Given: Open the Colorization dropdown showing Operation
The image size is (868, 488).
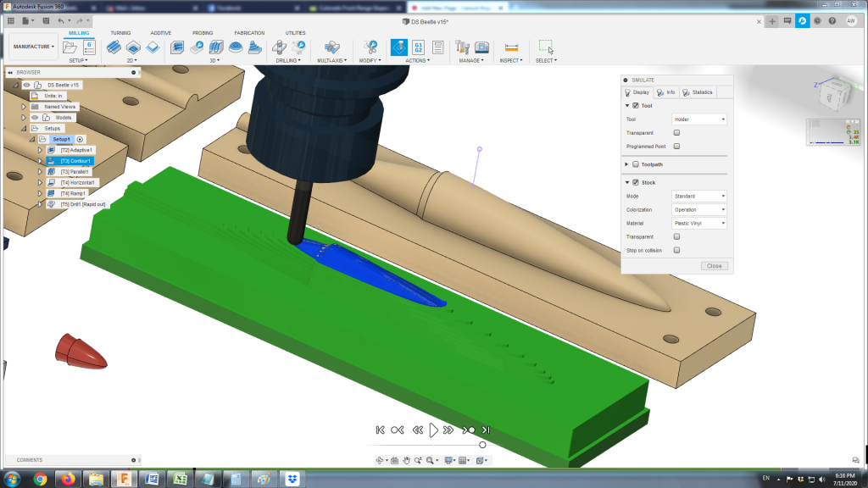Looking at the screenshot, I should pos(699,209).
